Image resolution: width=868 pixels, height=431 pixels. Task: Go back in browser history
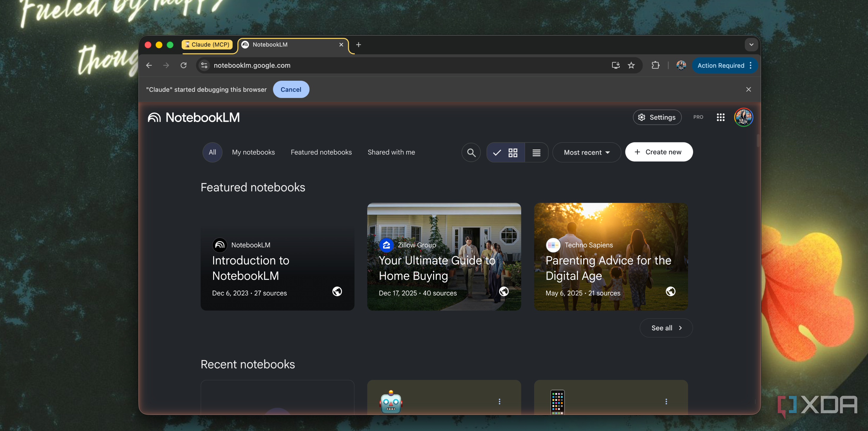[149, 65]
